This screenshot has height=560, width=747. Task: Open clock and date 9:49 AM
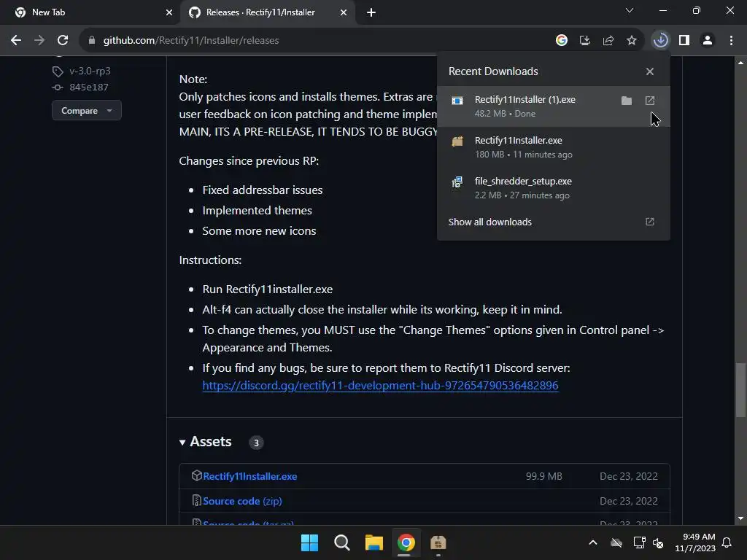[695, 542]
